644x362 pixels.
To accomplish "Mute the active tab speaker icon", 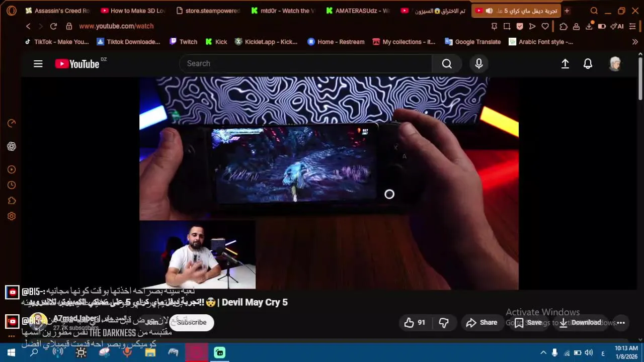I will click(489, 11).
